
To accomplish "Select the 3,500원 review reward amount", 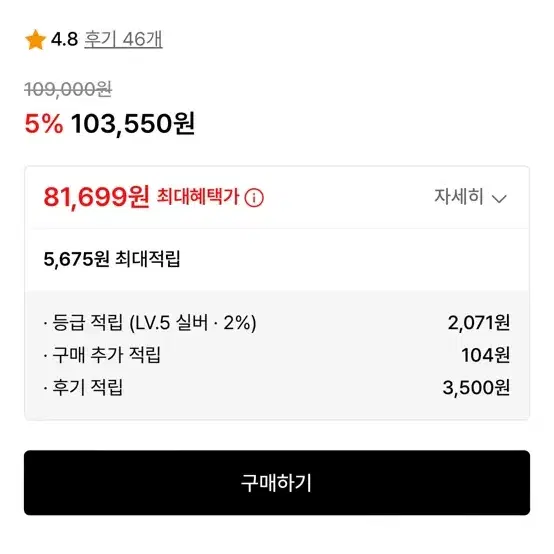I will 476,388.
